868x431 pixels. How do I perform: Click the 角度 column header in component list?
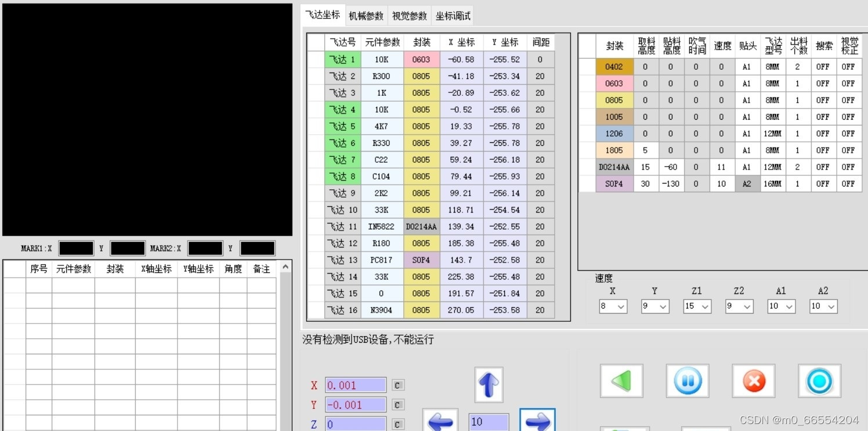[x=233, y=269]
